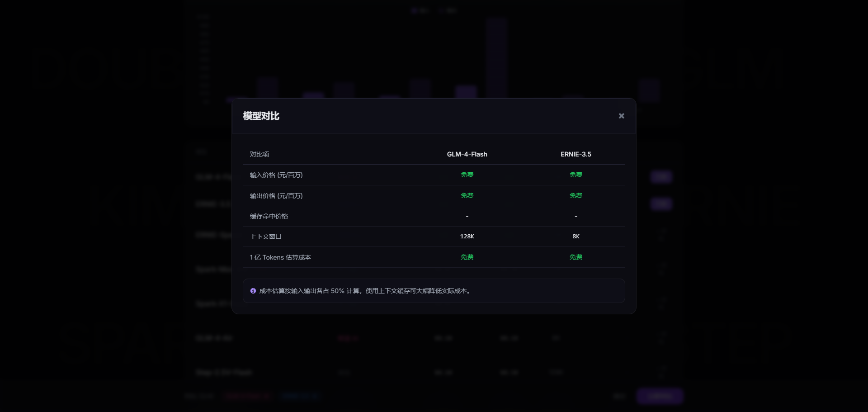
Task: Select the ERNIE-3.5 column header
Action: [576, 154]
